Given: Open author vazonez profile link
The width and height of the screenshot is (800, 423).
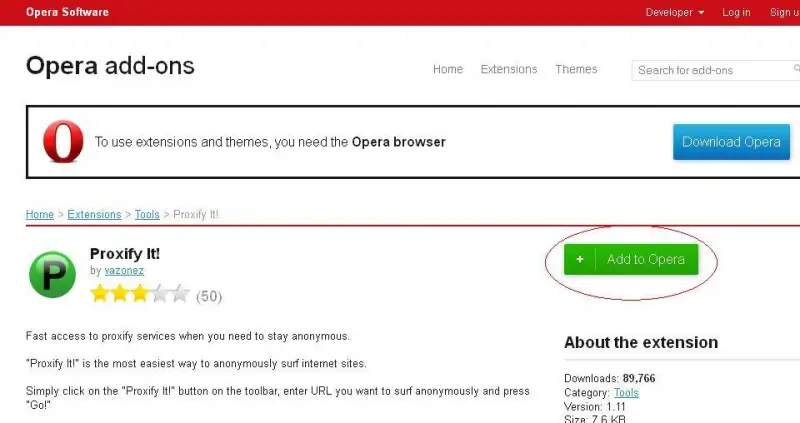Looking at the screenshot, I should [x=124, y=270].
